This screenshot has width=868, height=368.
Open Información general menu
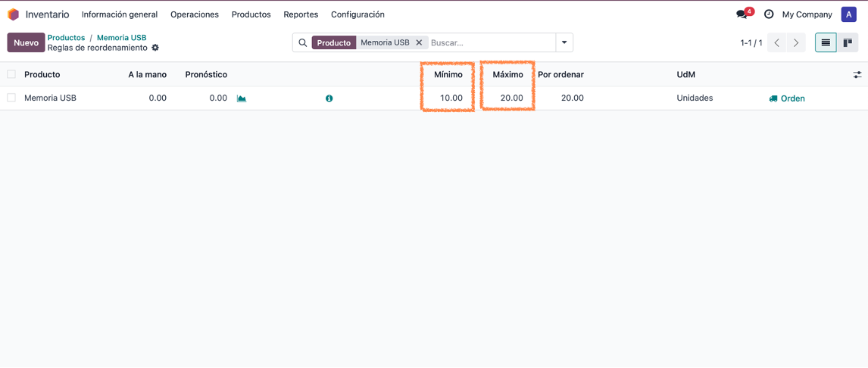click(120, 14)
